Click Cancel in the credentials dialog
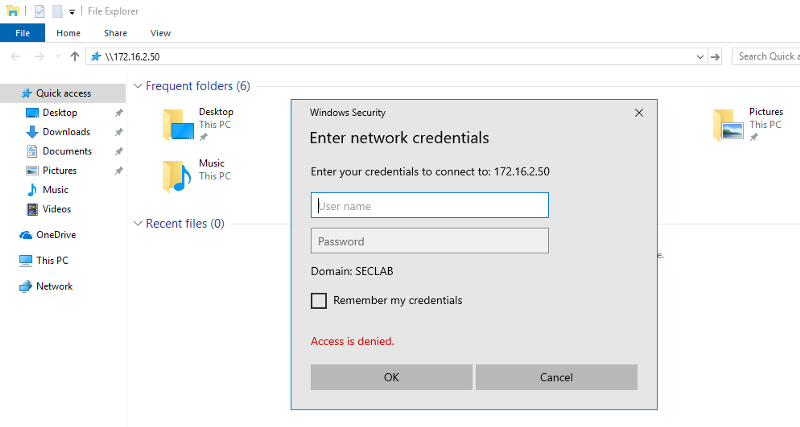This screenshot has height=427, width=800. [557, 377]
